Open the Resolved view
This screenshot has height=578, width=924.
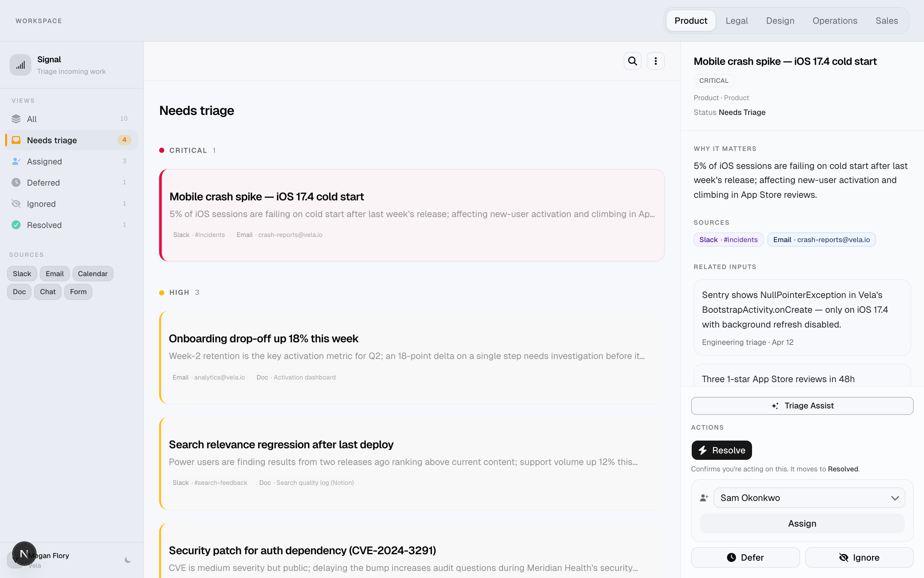click(x=72, y=225)
